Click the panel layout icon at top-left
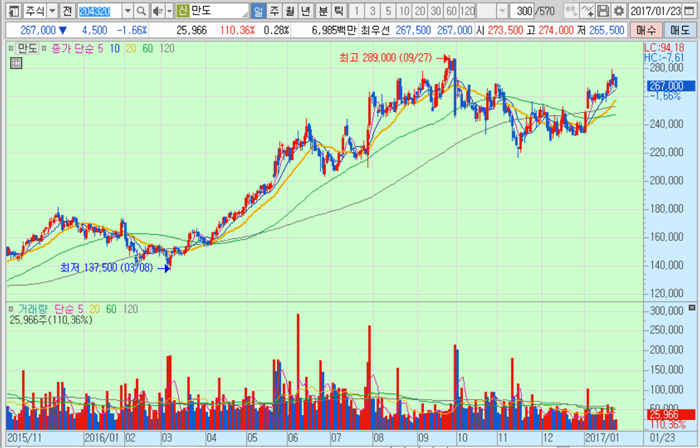Screen dimensions: 700x448 9,10
